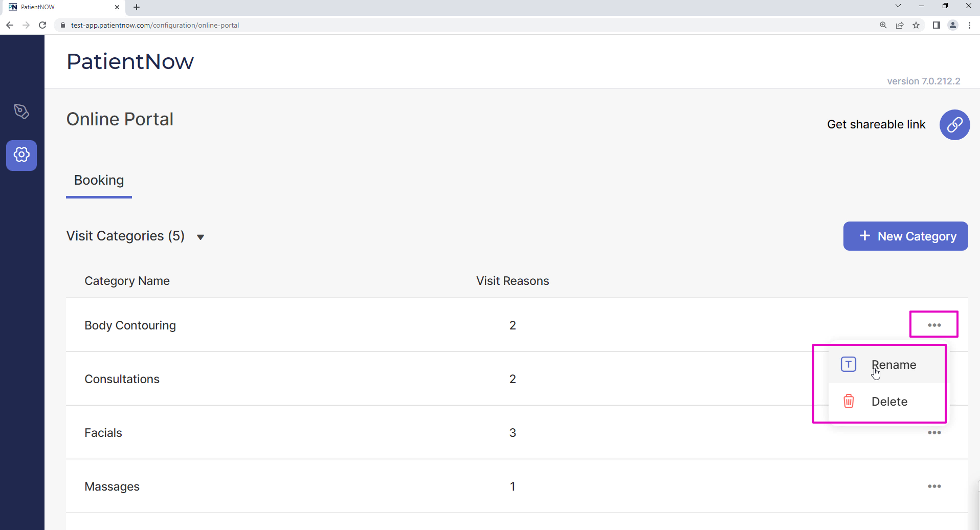The width and height of the screenshot is (980, 530).
Task: Choose Delete from the context menu
Action: [889, 402]
